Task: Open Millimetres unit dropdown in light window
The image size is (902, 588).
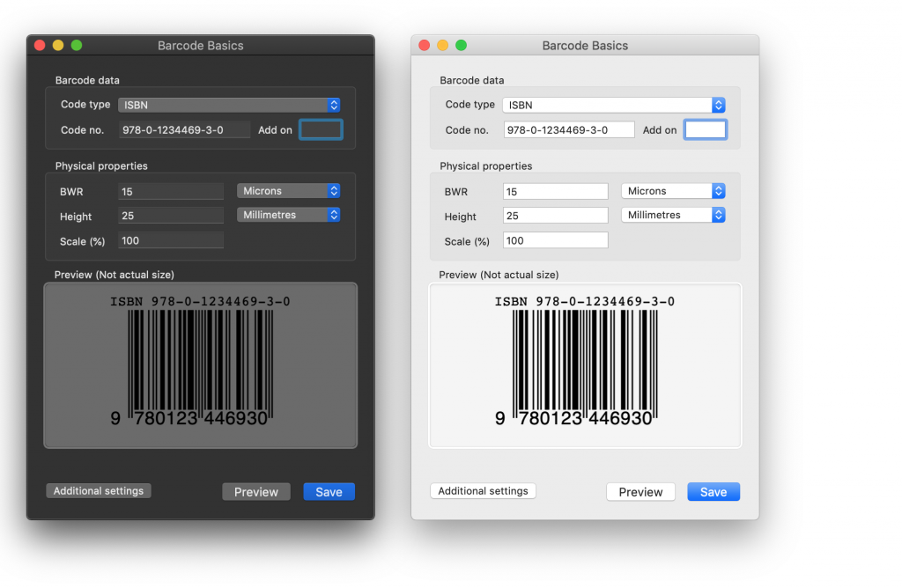Action: click(x=673, y=215)
